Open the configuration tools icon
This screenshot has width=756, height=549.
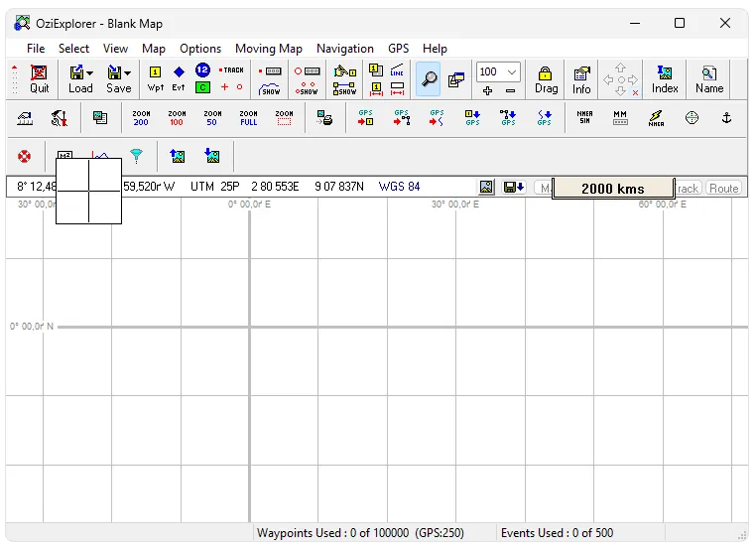[60, 118]
